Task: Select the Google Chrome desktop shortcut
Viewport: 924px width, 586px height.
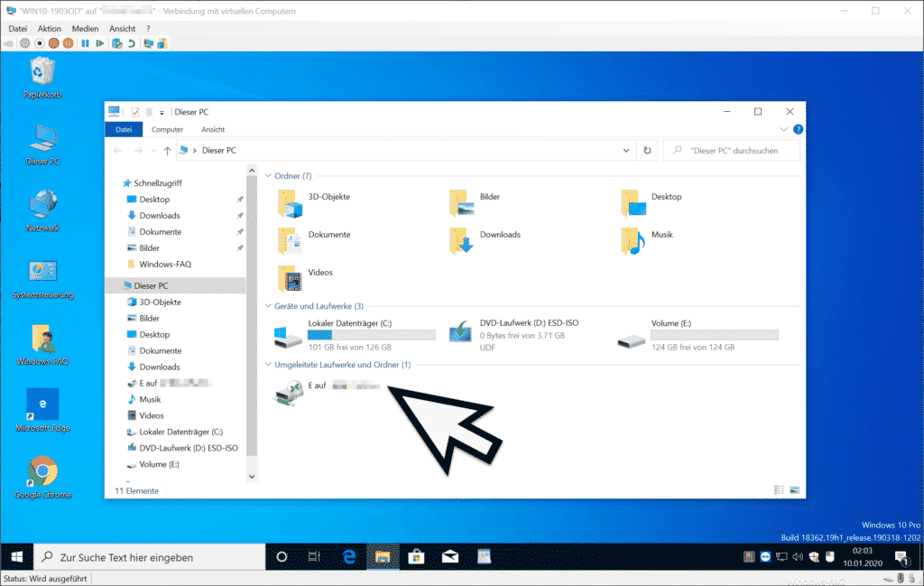Action: pos(42,479)
